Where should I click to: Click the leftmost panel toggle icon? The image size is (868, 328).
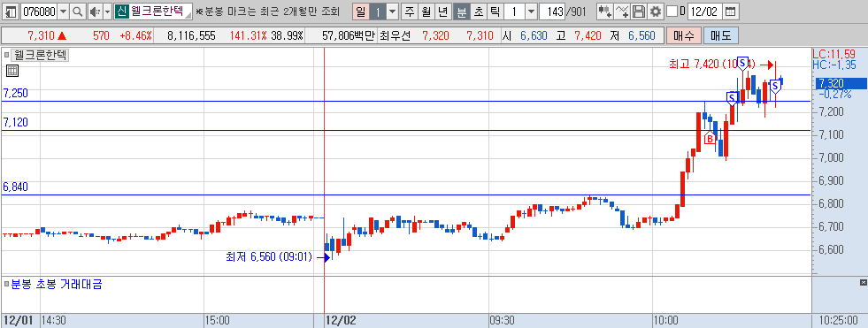tap(11, 11)
